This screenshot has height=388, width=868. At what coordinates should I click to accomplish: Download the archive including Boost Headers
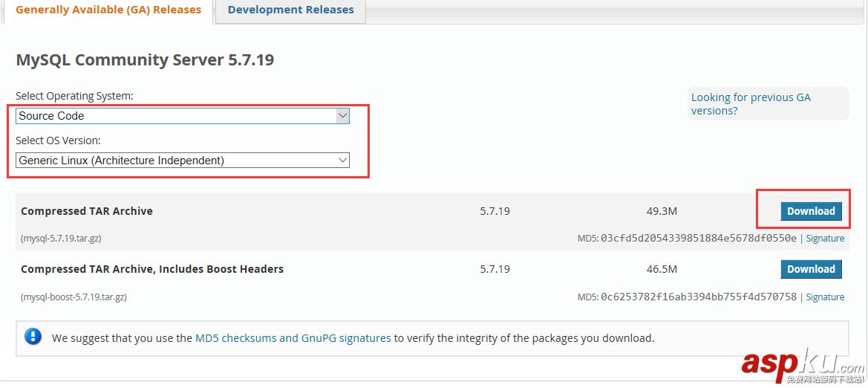[x=811, y=269]
